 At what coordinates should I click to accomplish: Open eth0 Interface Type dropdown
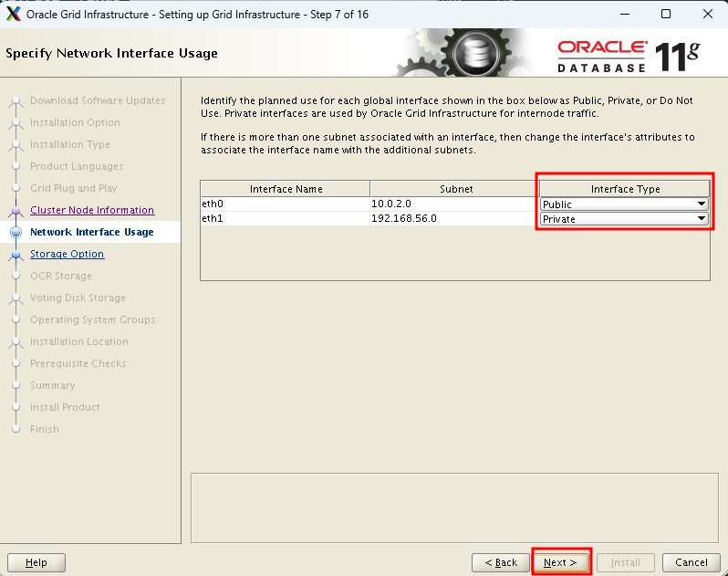point(624,204)
